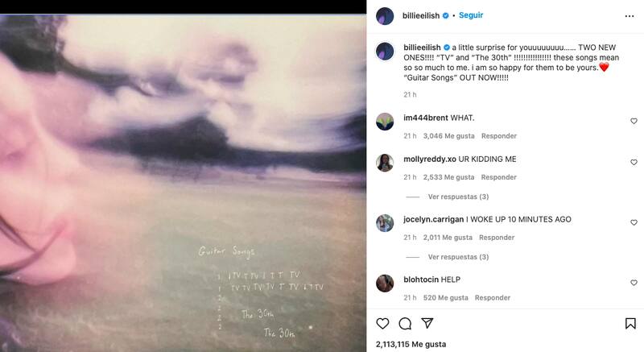Viewport: 644px width, 352px height.
Task: Follow billieeilish using the Seguir link
Action: (x=471, y=15)
